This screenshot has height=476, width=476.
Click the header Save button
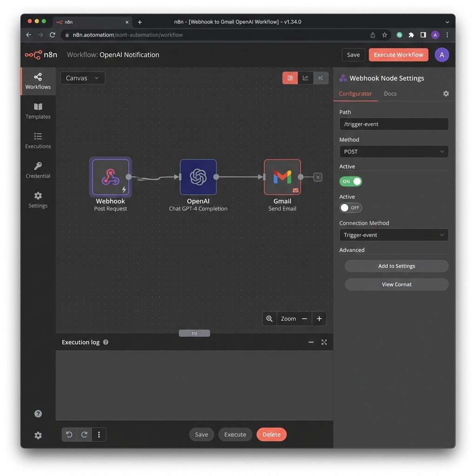tap(353, 55)
